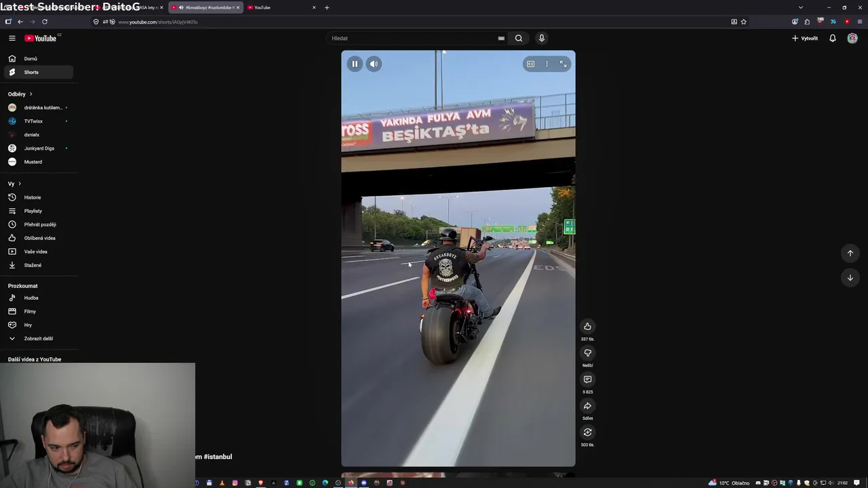The height and width of the screenshot is (488, 868).
Task: Toggle subtitles on the Short player
Action: click(x=530, y=64)
